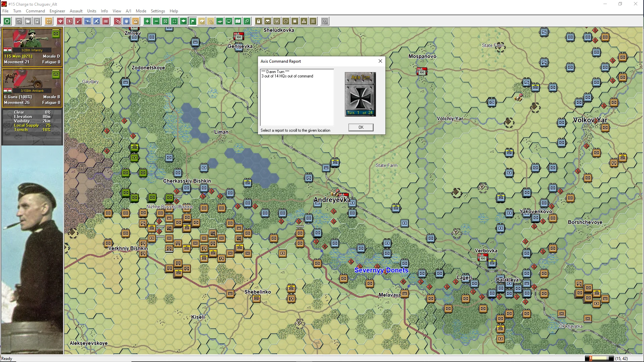
Task: Open the Engineer menu
Action: click(57, 11)
